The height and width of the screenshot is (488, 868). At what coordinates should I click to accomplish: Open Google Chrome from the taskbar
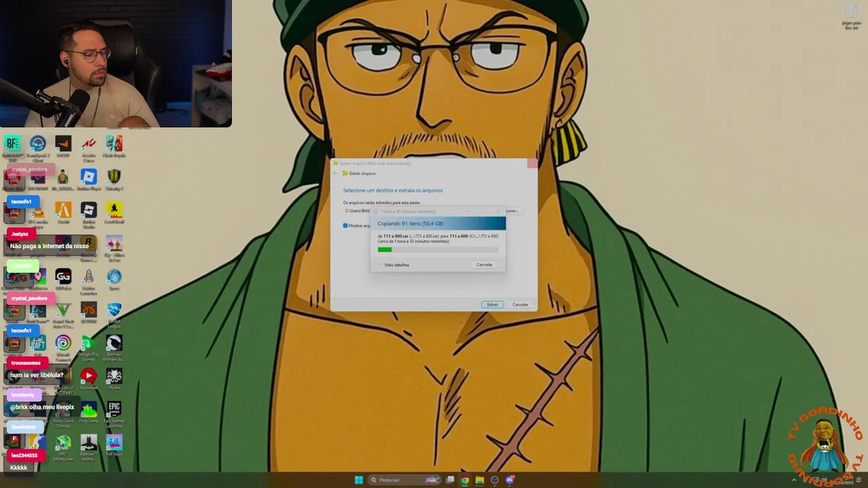coord(465,480)
